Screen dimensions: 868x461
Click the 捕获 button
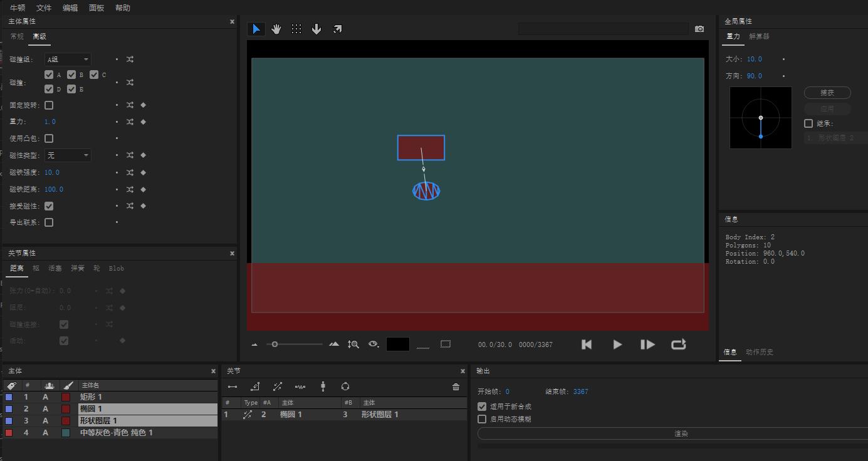827,93
